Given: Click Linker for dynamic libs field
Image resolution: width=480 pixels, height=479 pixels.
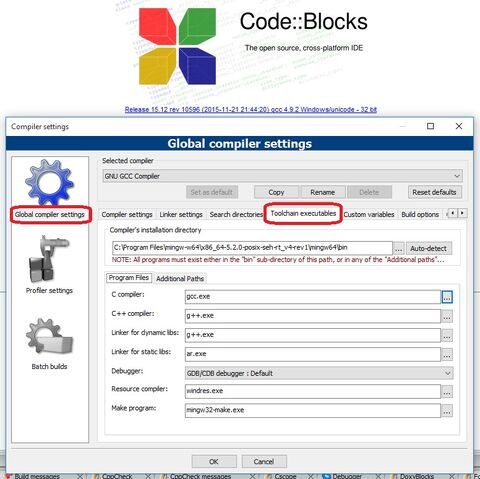Looking at the screenshot, I should pyautogui.click(x=313, y=335).
